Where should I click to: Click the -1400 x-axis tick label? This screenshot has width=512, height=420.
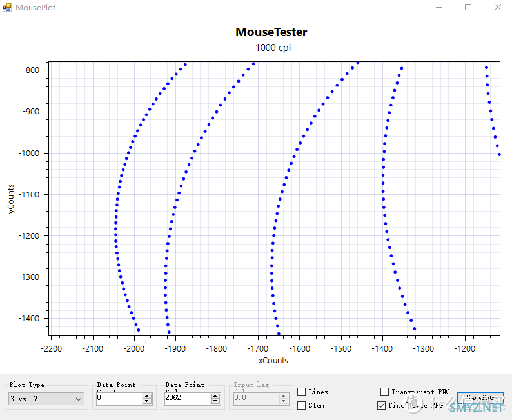382,349
